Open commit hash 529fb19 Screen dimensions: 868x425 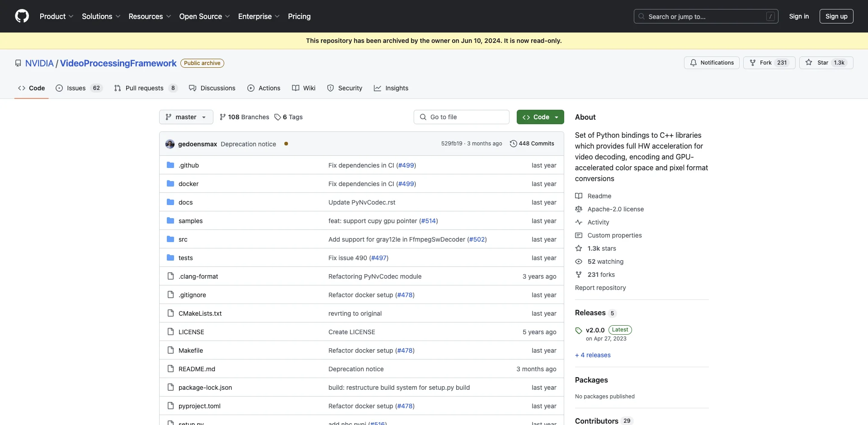click(x=452, y=144)
